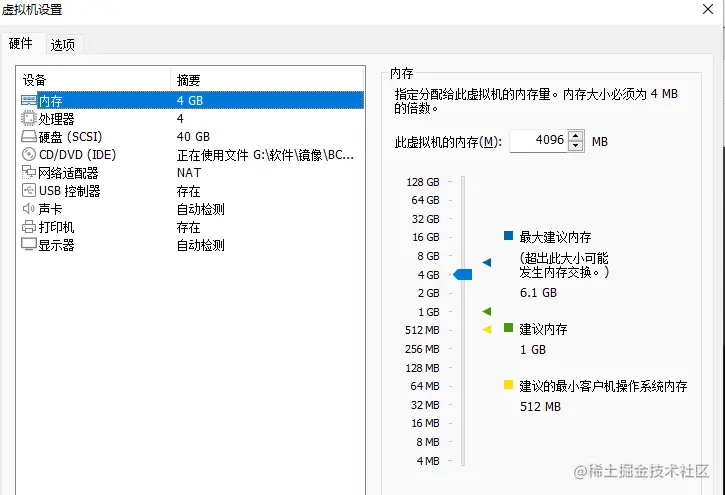The image size is (725, 495).
Task: Click inside the memory size input field
Action: (x=539, y=140)
